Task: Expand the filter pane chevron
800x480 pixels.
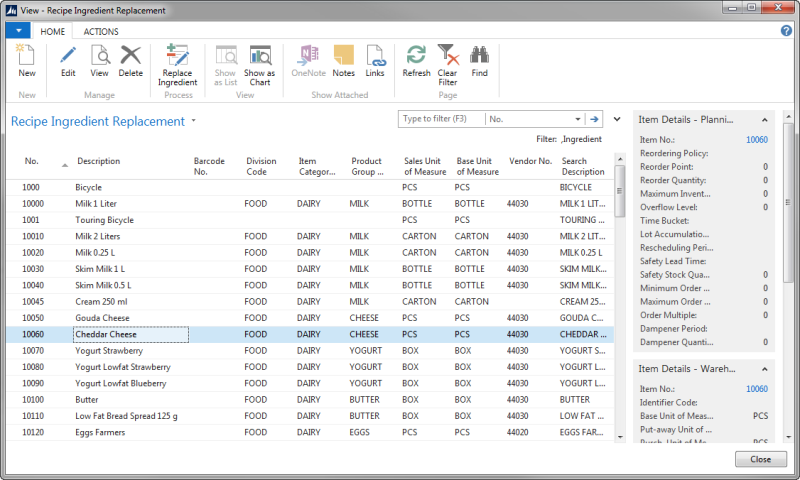Action: pyautogui.click(x=617, y=119)
